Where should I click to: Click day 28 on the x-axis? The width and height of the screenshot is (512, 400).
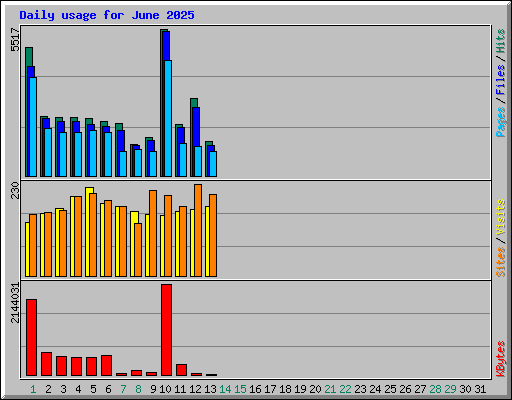[x=435, y=389]
